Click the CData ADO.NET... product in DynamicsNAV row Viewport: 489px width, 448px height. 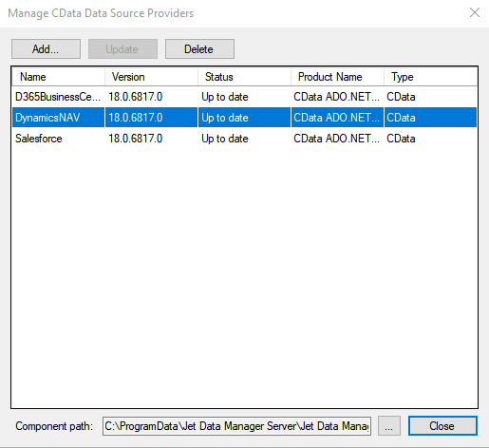[336, 118]
